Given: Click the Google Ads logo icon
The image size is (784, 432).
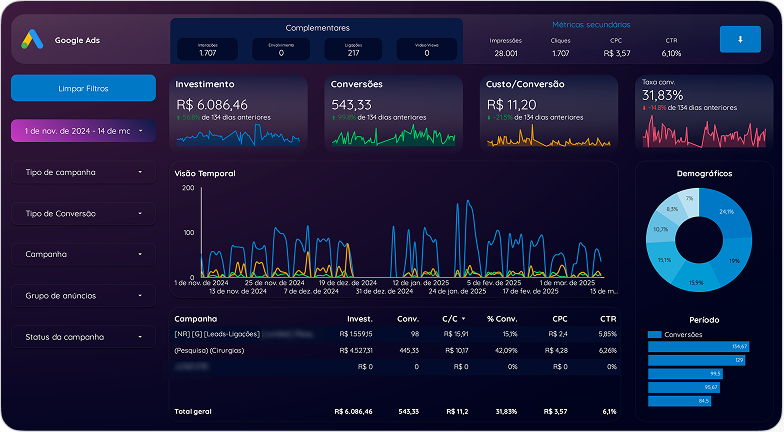Looking at the screenshot, I should tap(33, 40).
